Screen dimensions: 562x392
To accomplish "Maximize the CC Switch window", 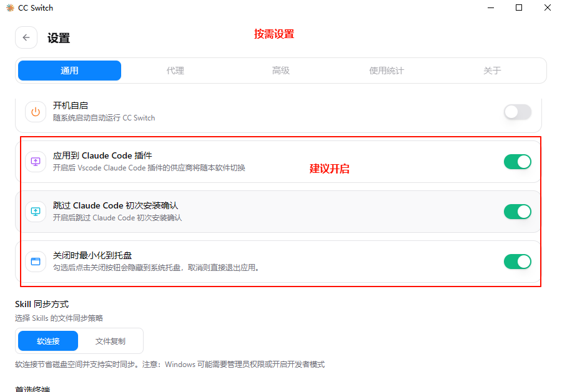I will (519, 8).
